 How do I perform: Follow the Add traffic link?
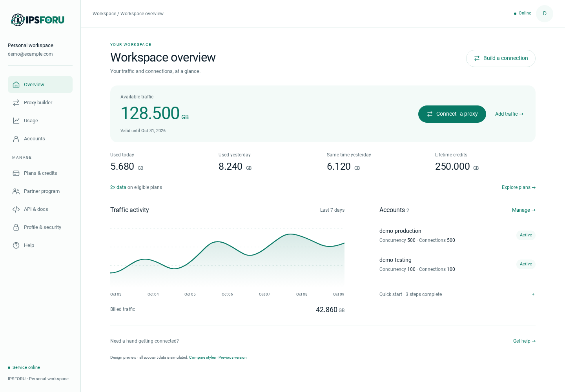[509, 114]
